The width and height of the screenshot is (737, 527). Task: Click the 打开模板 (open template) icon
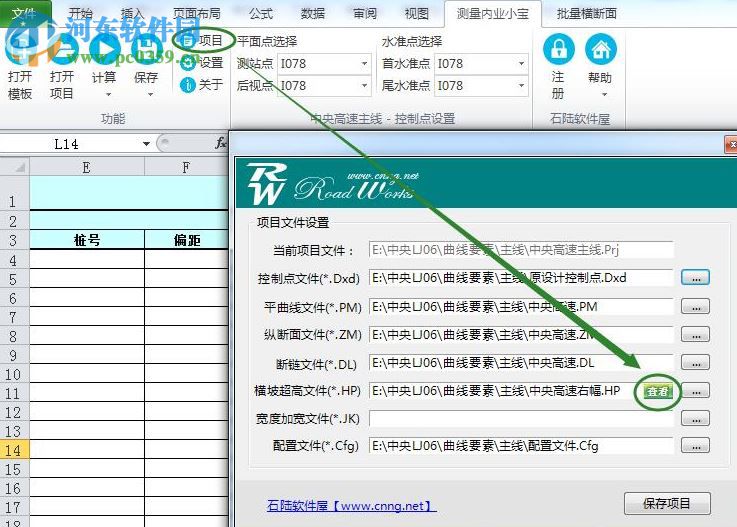pos(20,49)
